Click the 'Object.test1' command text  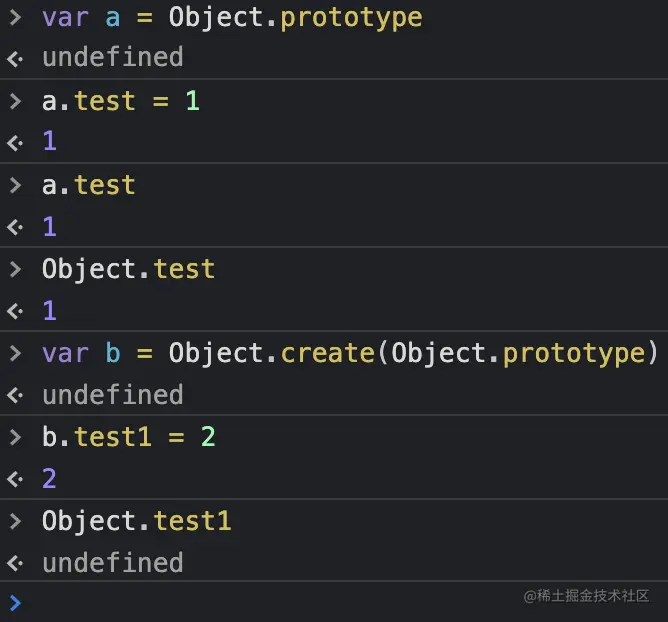pos(136,521)
